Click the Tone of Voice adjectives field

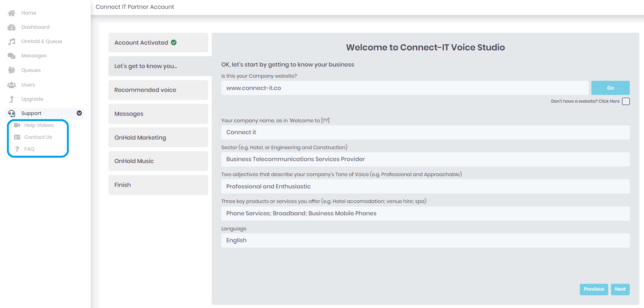[x=425, y=186]
